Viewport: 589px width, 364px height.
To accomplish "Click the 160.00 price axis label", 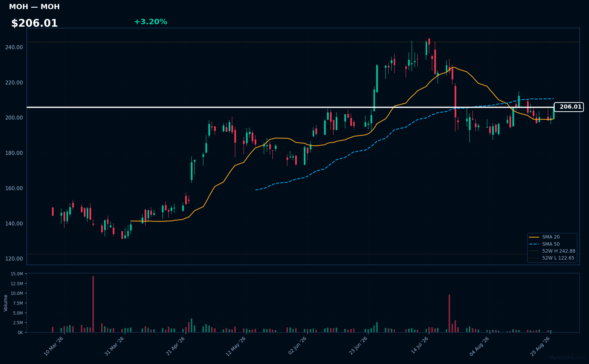I will 14,188.
